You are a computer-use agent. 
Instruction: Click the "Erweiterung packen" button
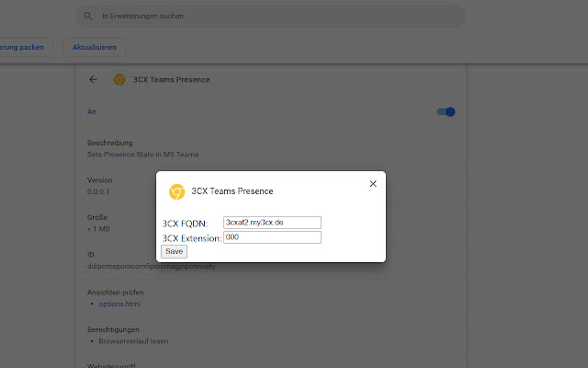coord(26,48)
